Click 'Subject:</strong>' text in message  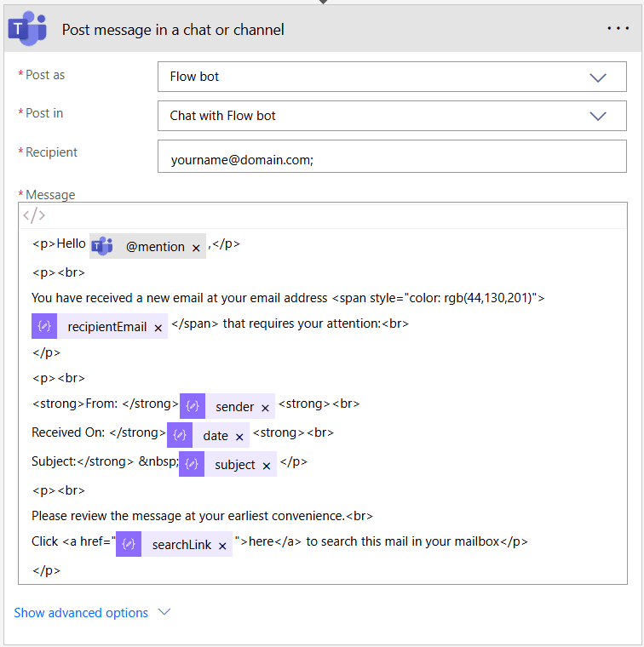point(83,461)
